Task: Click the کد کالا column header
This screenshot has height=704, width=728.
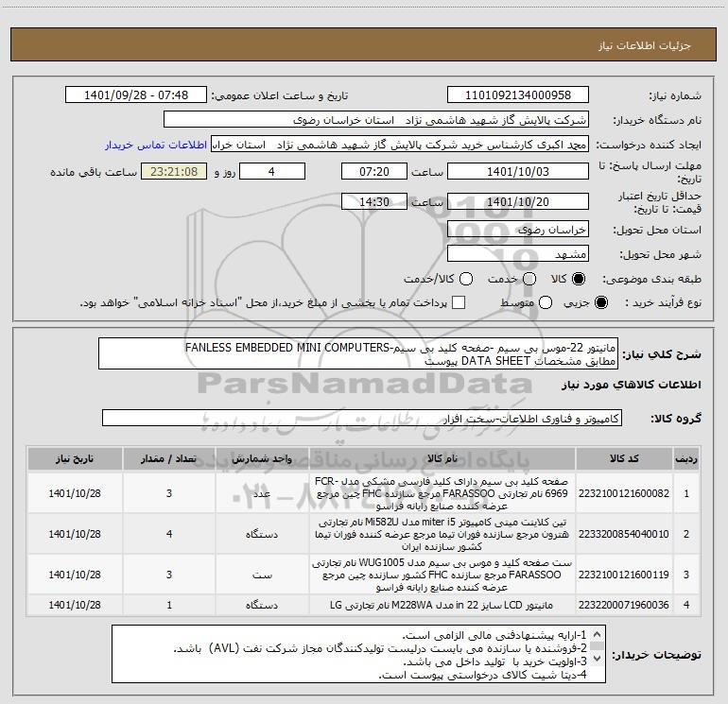Action: [x=624, y=458]
